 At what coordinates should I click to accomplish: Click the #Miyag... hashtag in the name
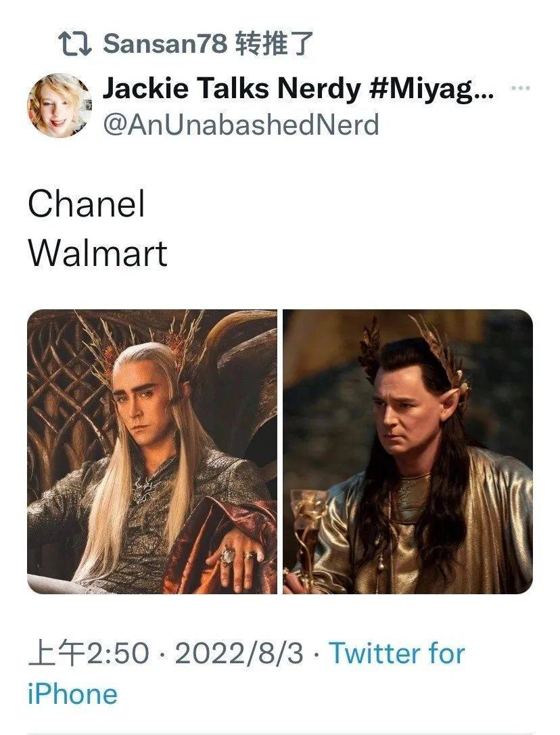click(431, 88)
